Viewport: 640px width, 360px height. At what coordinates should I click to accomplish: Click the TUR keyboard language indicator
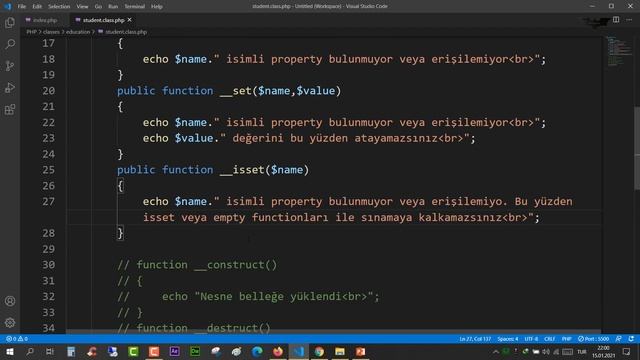click(x=582, y=351)
